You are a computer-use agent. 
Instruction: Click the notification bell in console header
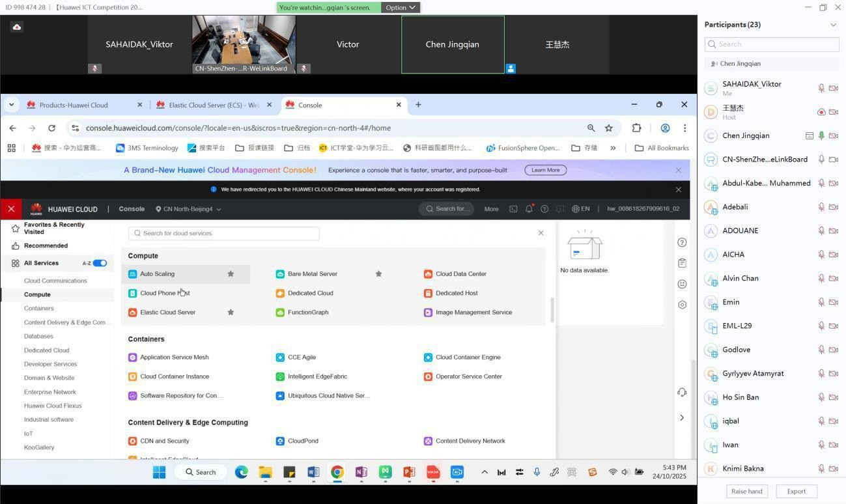(x=529, y=209)
